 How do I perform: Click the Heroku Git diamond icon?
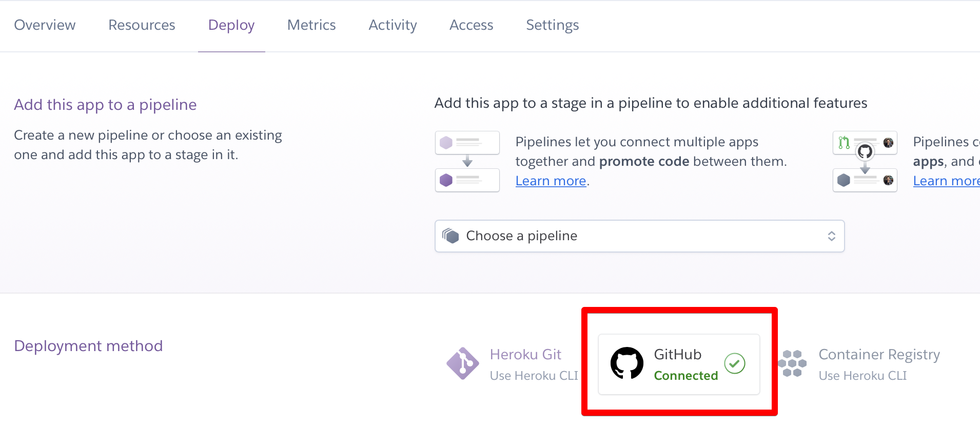462,363
